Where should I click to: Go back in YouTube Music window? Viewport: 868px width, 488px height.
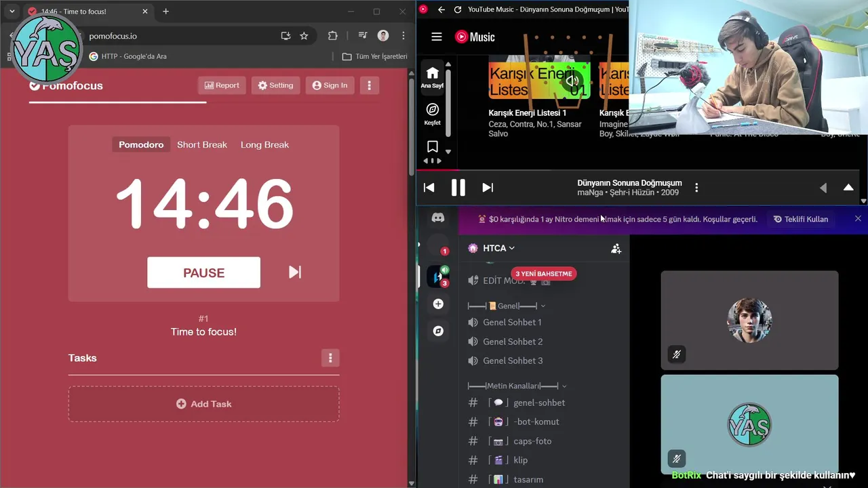(441, 9)
